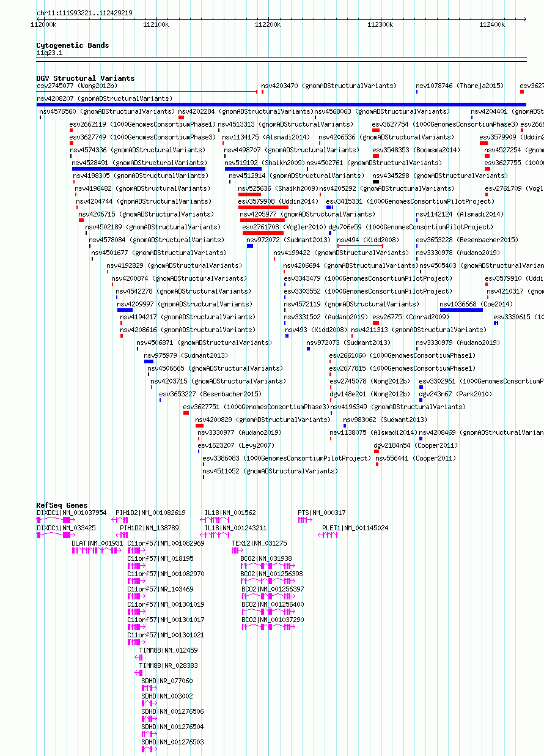Click the 112100k ruler position label
The height and width of the screenshot is (756, 544).
pyautogui.click(x=155, y=24)
